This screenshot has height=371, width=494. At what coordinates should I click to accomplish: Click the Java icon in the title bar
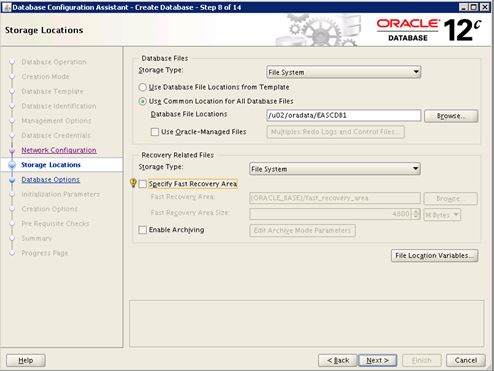pos(6,7)
